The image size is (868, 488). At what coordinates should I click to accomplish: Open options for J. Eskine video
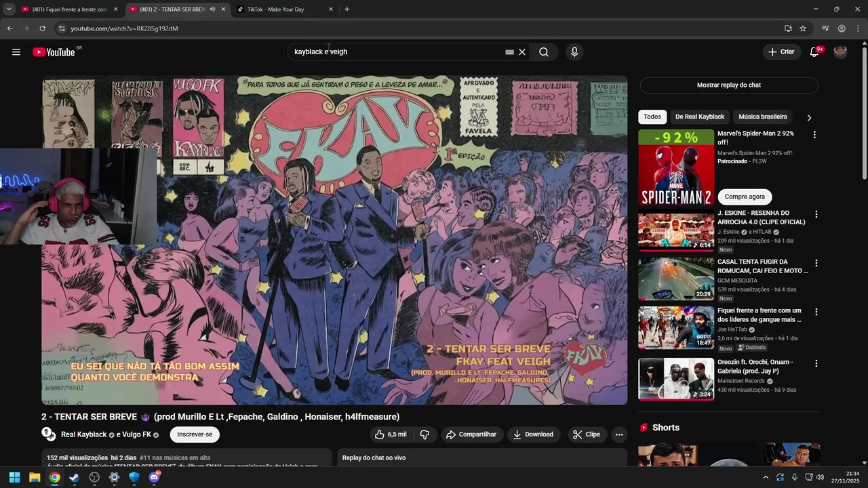(x=816, y=214)
